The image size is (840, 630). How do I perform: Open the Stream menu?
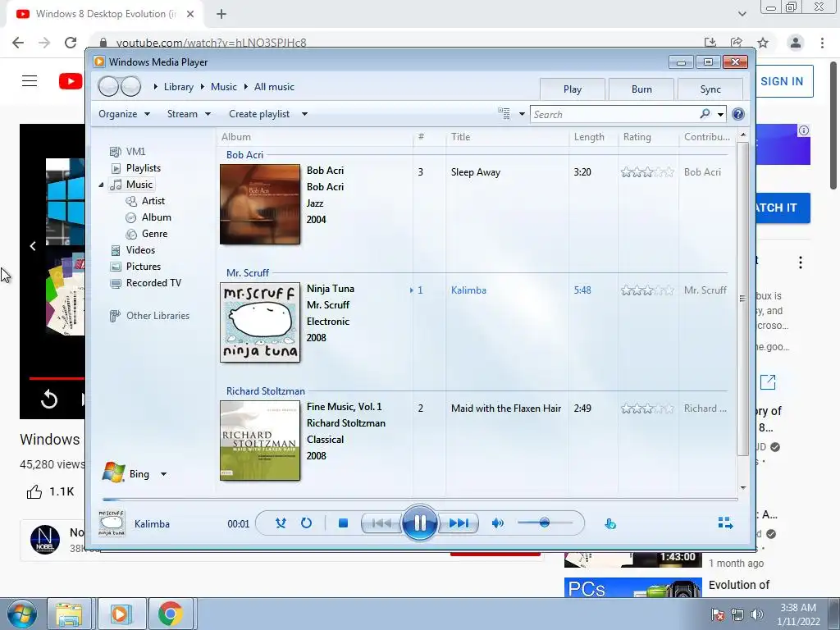189,114
